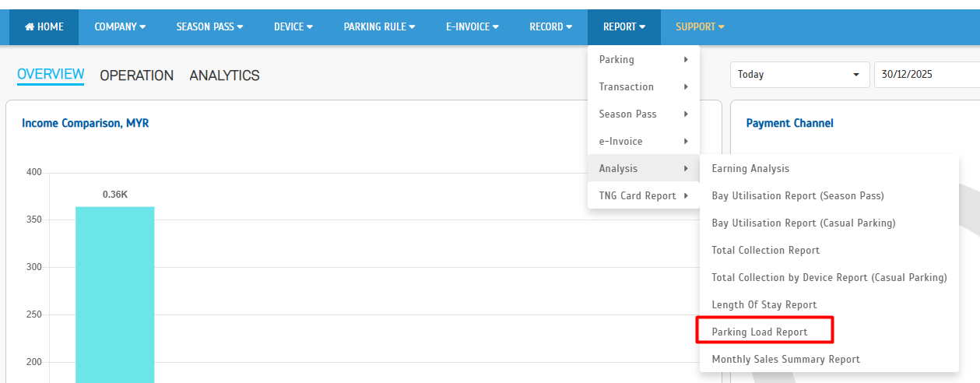The width and height of the screenshot is (980, 383).
Task: Click the cyan income bar labeled 0.36K
Action: [114, 294]
